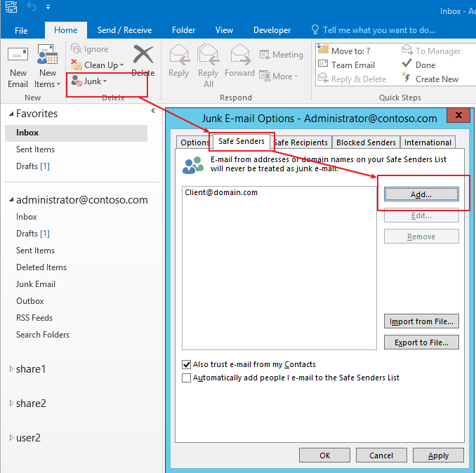Screen dimensions: 476x473
Task: Enable Automatically add people I e-mail checkbox
Action: (186, 378)
